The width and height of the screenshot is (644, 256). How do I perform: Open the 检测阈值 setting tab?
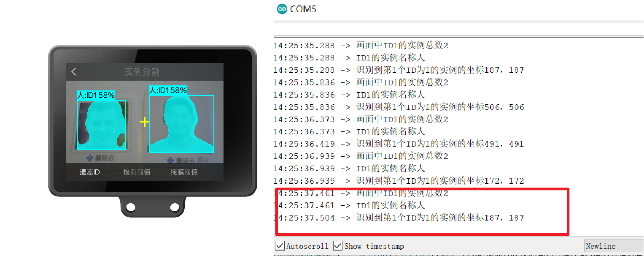click(137, 172)
